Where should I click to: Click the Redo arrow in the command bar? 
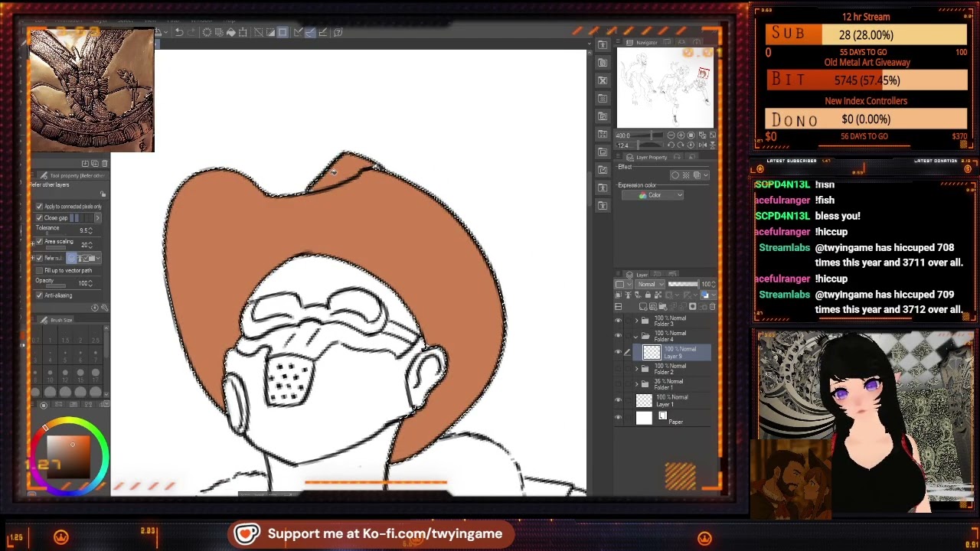point(191,32)
